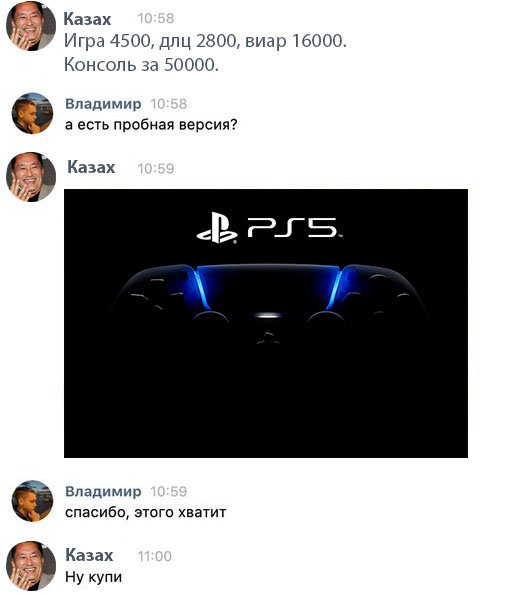Click Казах's avatar next to the PS5 image
This screenshot has width=524, height=595.
click(31, 177)
